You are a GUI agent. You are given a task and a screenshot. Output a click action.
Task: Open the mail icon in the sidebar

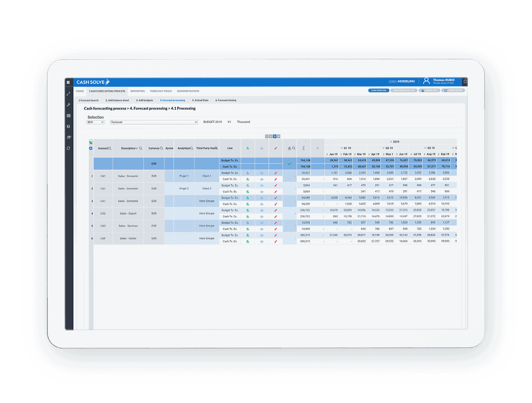pos(68,116)
